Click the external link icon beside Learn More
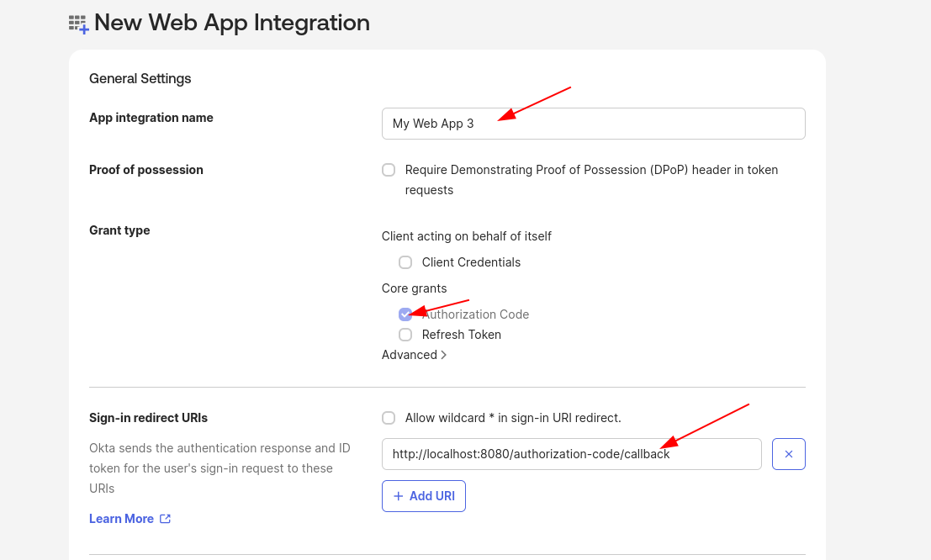The width and height of the screenshot is (931, 560). tap(165, 519)
